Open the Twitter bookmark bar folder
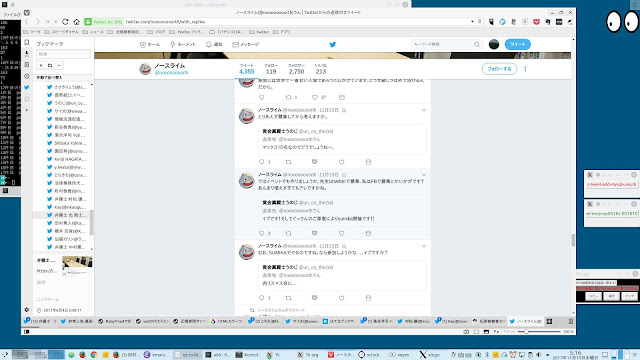Image resolution: width=640 pixels, height=360 pixels. coord(259,32)
